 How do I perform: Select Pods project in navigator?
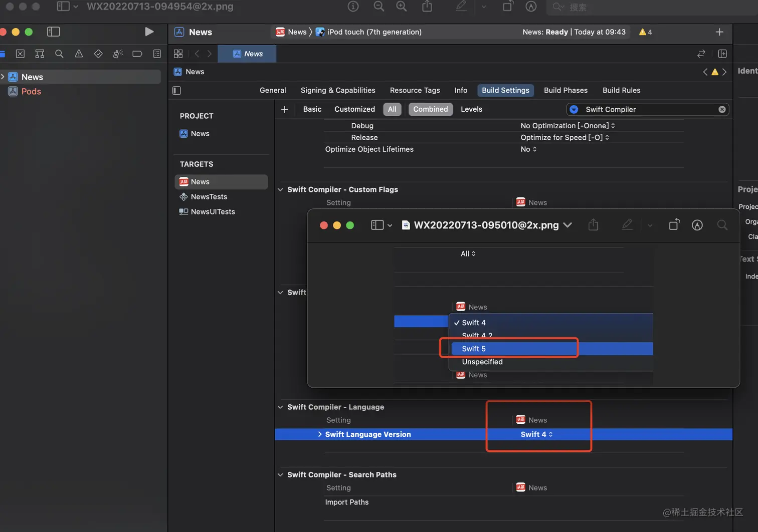click(x=31, y=91)
